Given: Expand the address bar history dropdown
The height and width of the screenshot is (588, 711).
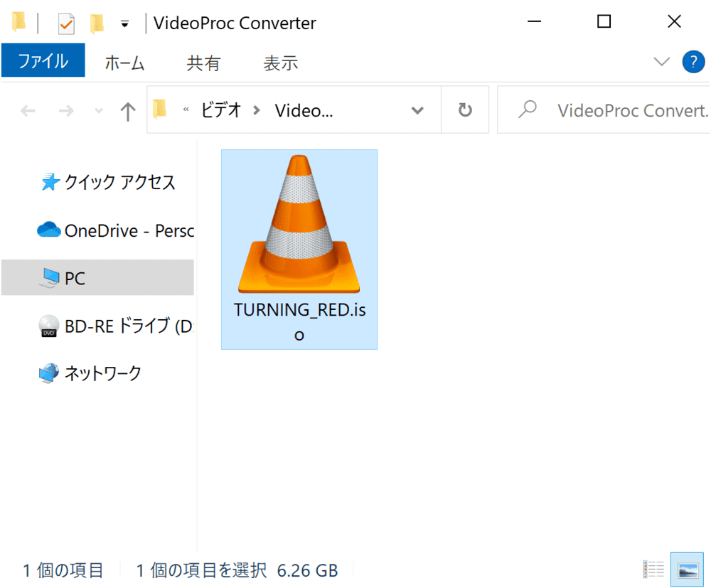Looking at the screenshot, I should point(417,110).
